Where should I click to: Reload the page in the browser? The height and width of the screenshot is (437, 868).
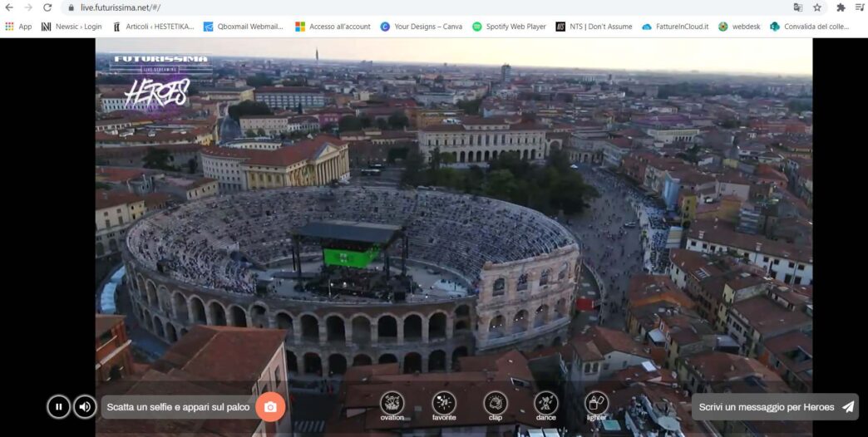[x=47, y=7]
